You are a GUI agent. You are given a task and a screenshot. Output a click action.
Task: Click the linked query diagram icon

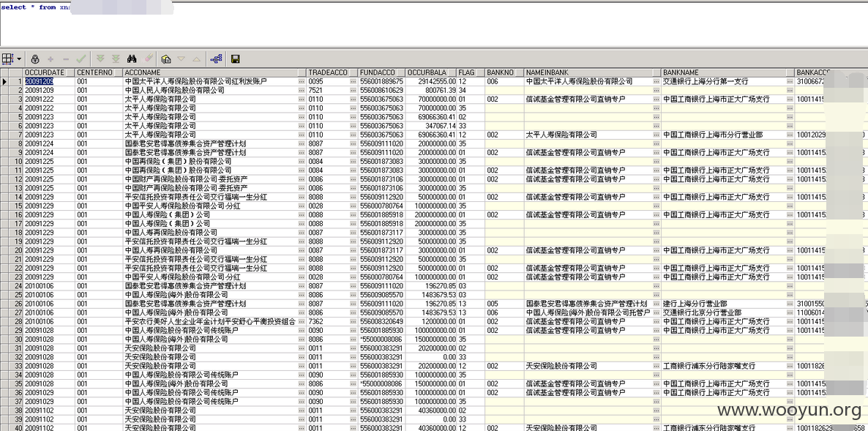click(x=216, y=59)
